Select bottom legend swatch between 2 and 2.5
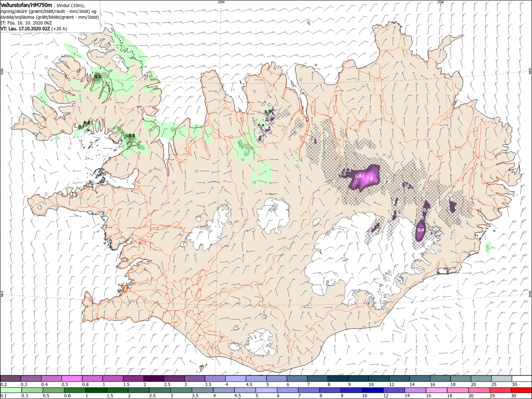 138,390
